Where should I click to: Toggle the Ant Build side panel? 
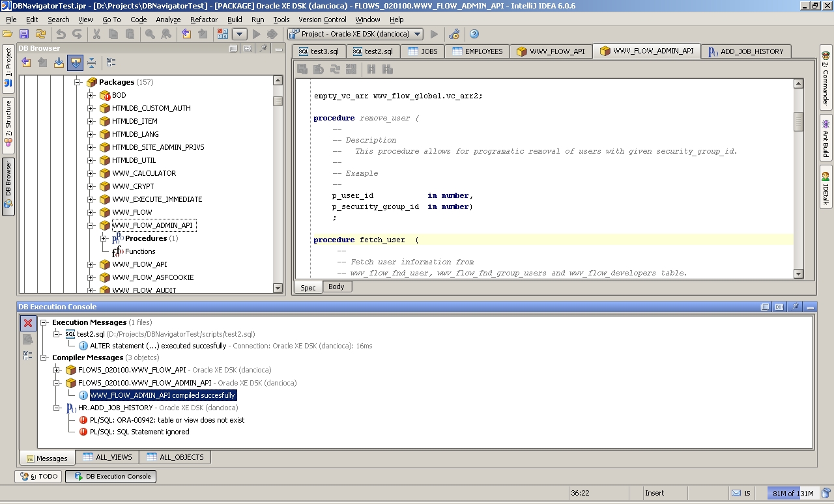[x=826, y=138]
